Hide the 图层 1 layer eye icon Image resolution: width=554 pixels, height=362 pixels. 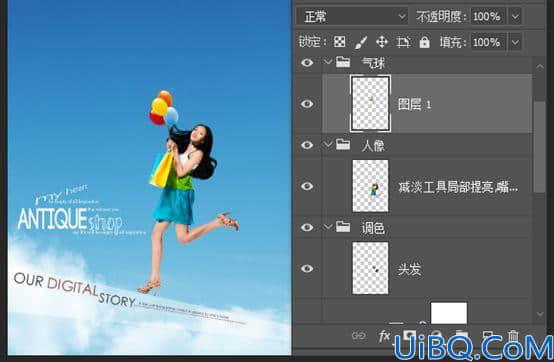tap(307, 104)
